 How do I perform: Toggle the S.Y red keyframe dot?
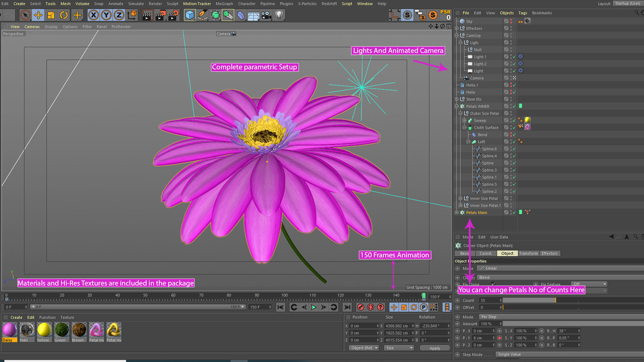click(x=500, y=338)
